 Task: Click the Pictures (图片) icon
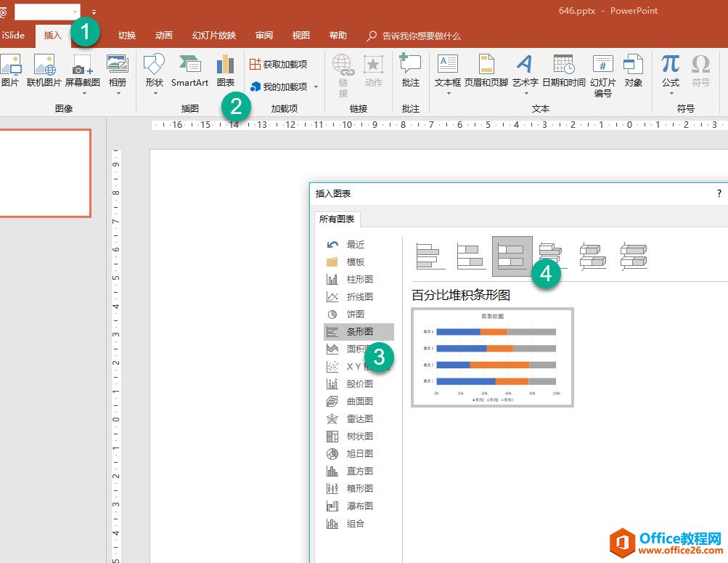(10, 70)
